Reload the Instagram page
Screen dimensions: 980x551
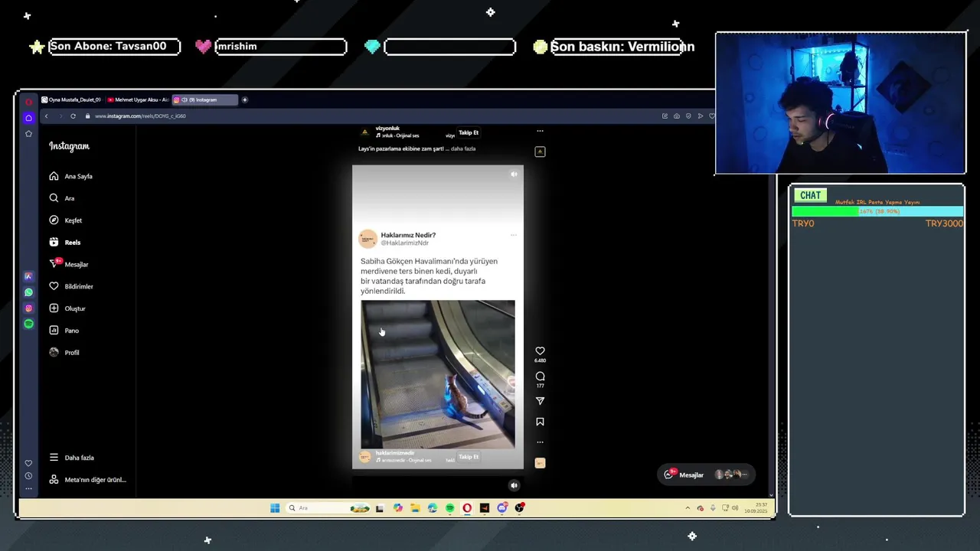click(73, 116)
